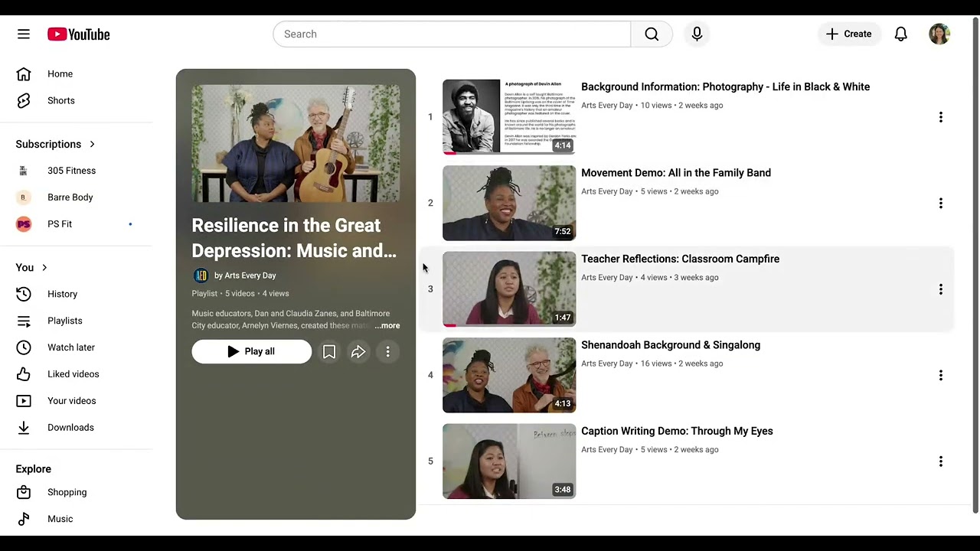This screenshot has width=980, height=551.
Task: Click the Music note icon
Action: coord(24,519)
